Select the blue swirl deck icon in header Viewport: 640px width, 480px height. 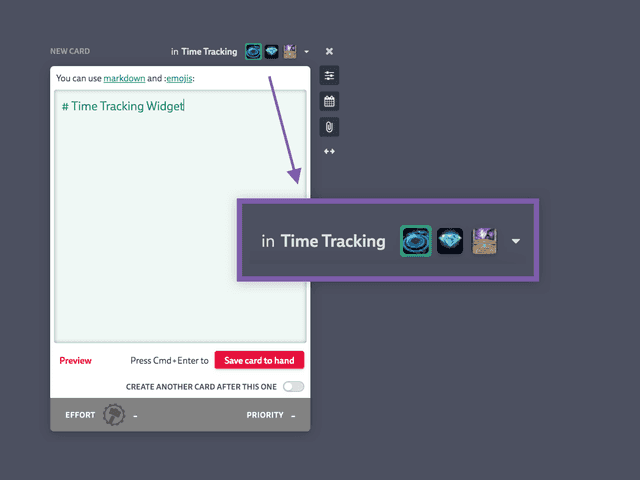tap(253, 51)
